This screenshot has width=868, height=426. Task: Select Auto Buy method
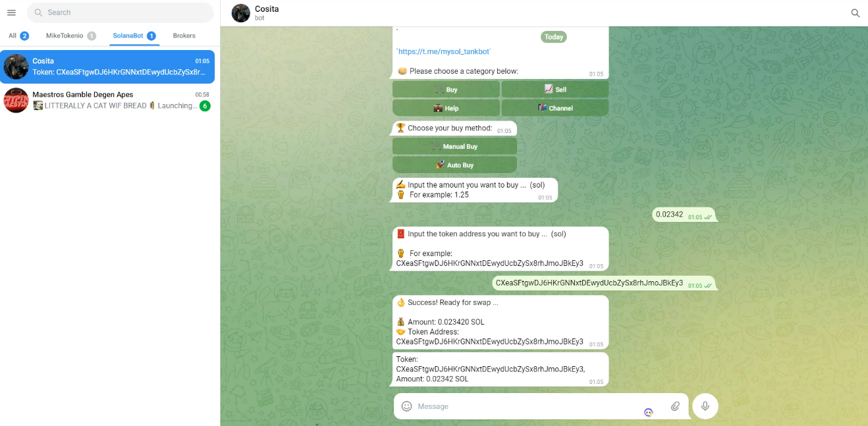pyautogui.click(x=454, y=165)
